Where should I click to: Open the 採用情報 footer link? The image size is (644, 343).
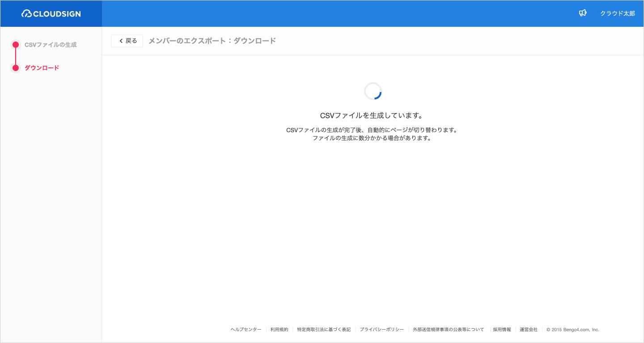coord(502,330)
